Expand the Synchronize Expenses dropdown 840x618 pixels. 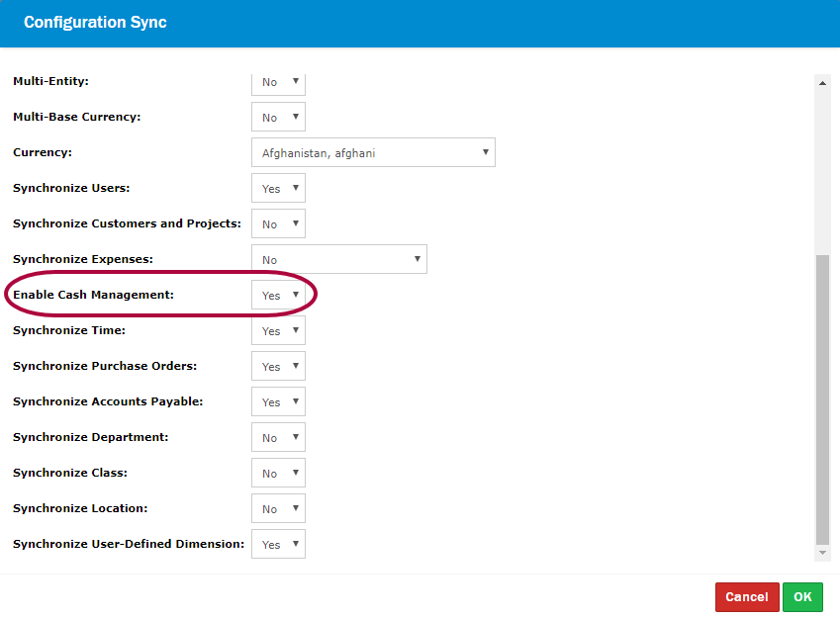[339, 260]
